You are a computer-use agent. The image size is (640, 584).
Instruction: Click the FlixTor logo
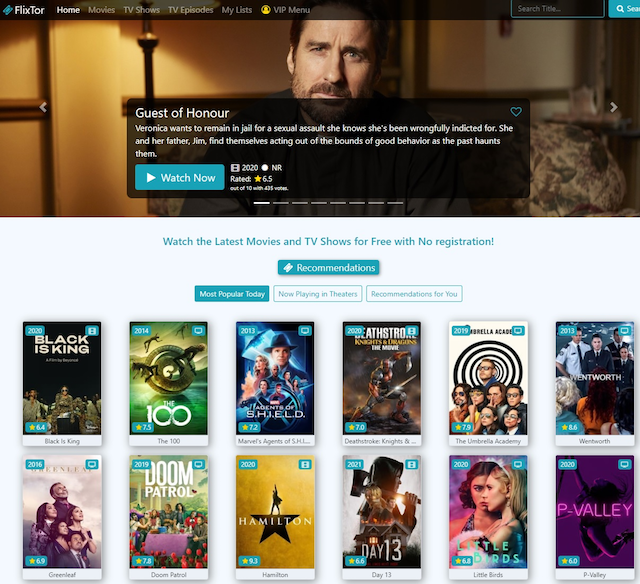pyautogui.click(x=24, y=10)
